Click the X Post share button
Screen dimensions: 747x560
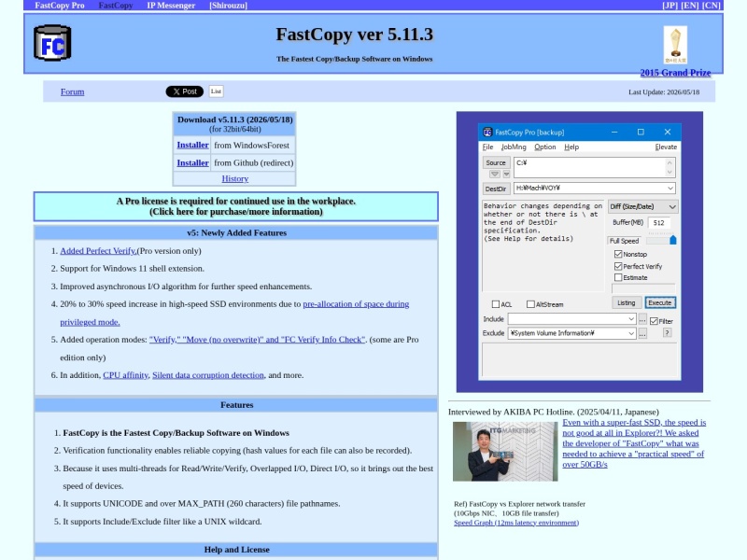pyautogui.click(x=184, y=91)
